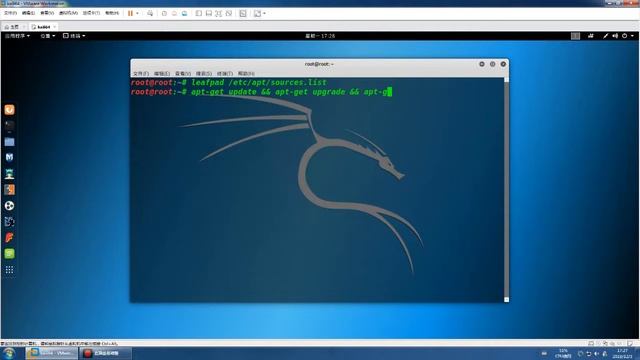Click the console view icon in VMware toolbar

coord(243,13)
